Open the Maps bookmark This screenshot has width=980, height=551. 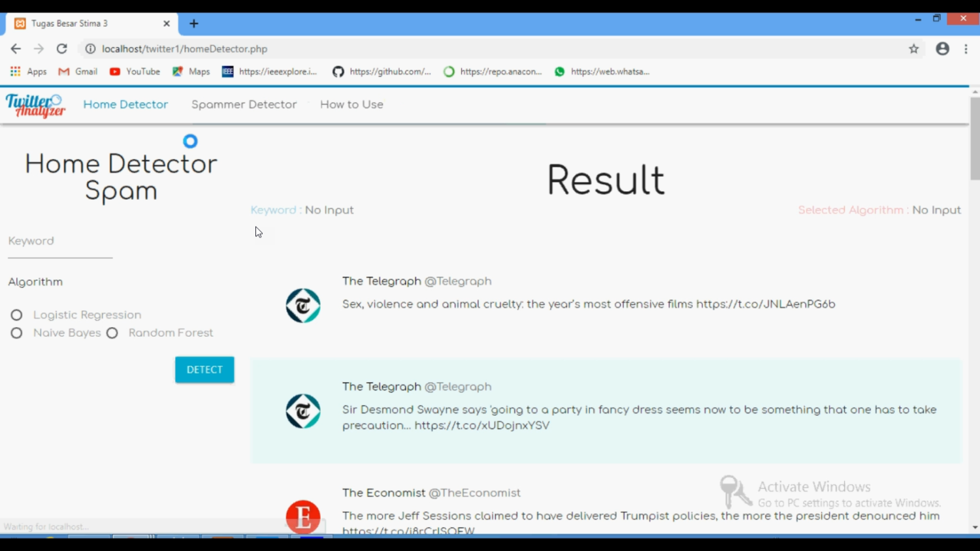(191, 72)
